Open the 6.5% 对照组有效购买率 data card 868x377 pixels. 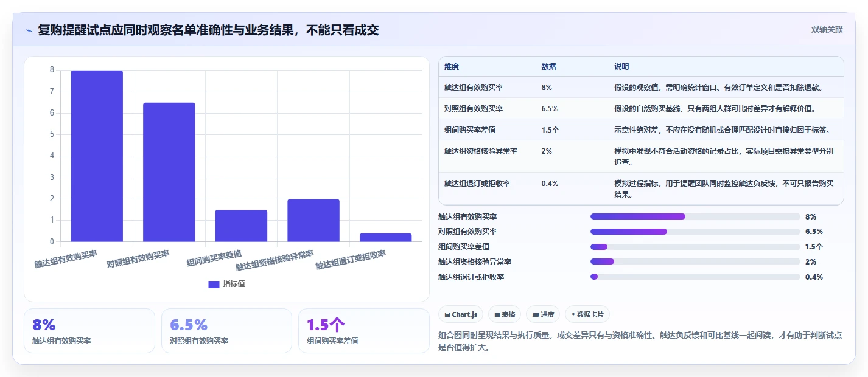coord(226,331)
